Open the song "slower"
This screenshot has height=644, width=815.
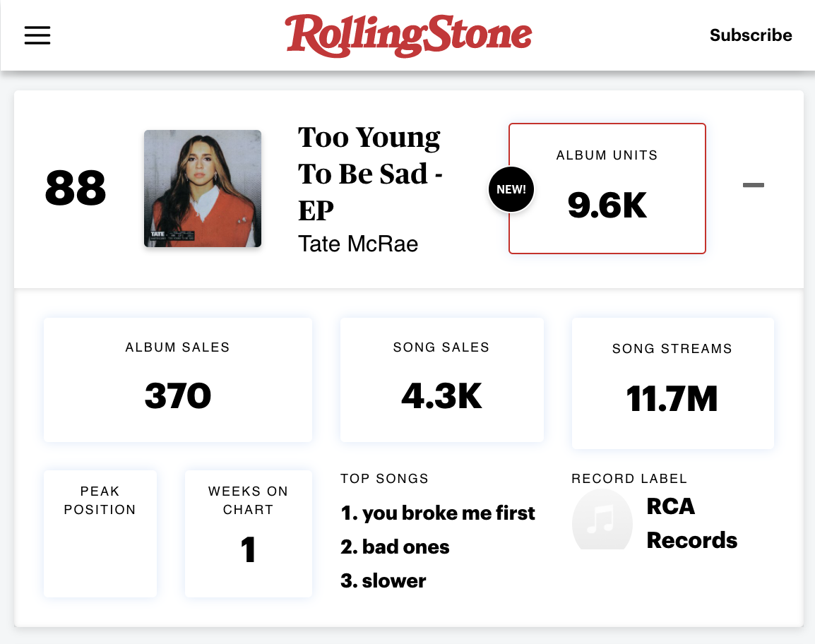(383, 581)
